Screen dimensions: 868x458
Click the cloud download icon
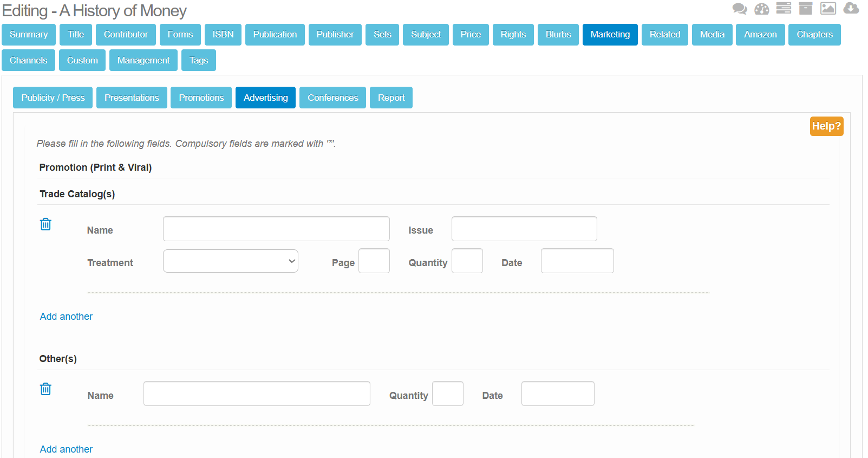[851, 8]
